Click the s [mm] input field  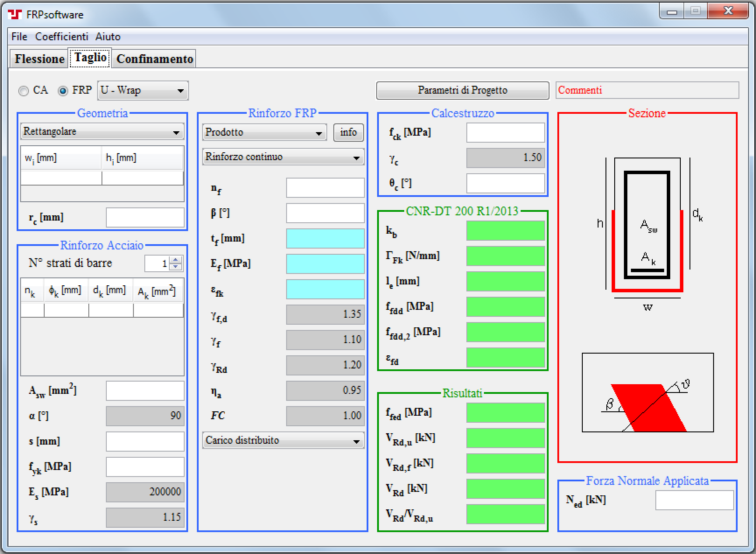tap(145, 442)
